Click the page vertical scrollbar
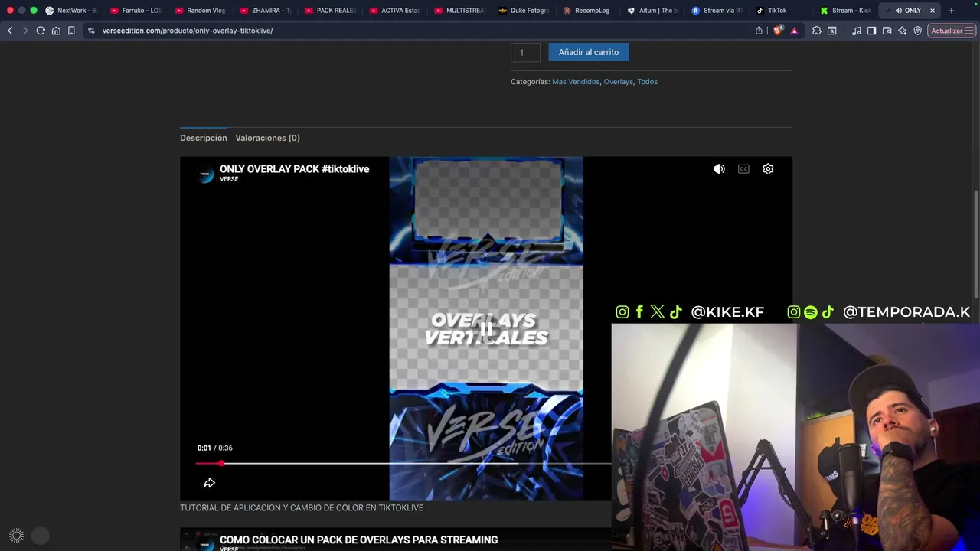 975,245
